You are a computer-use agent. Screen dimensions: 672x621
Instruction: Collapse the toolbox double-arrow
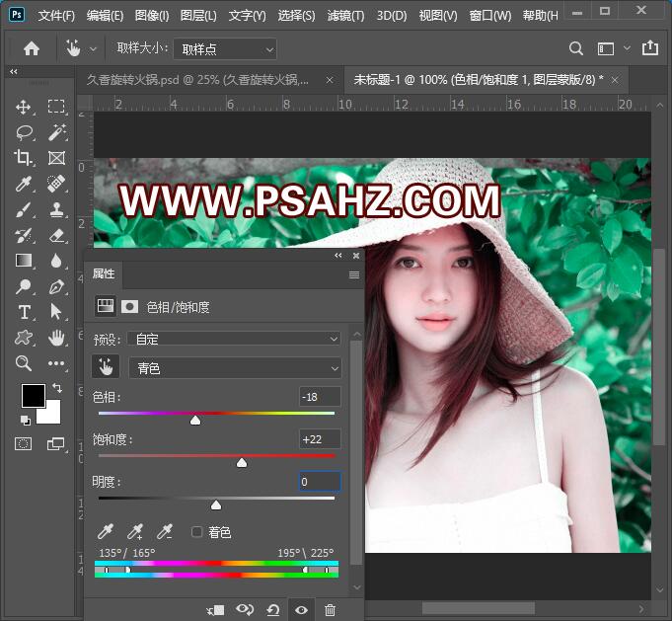tap(14, 72)
